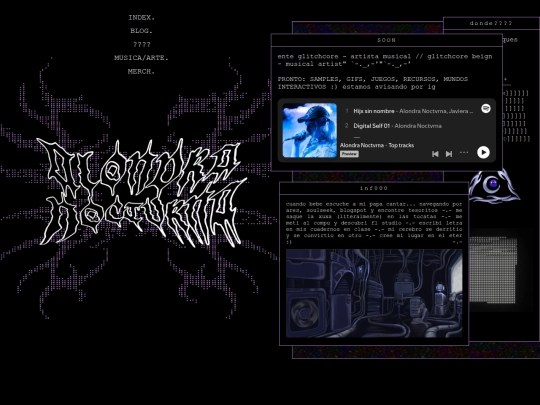Screen dimensions: 540x405
Task: Click the inf000 window title bar
Action: (x=374, y=188)
